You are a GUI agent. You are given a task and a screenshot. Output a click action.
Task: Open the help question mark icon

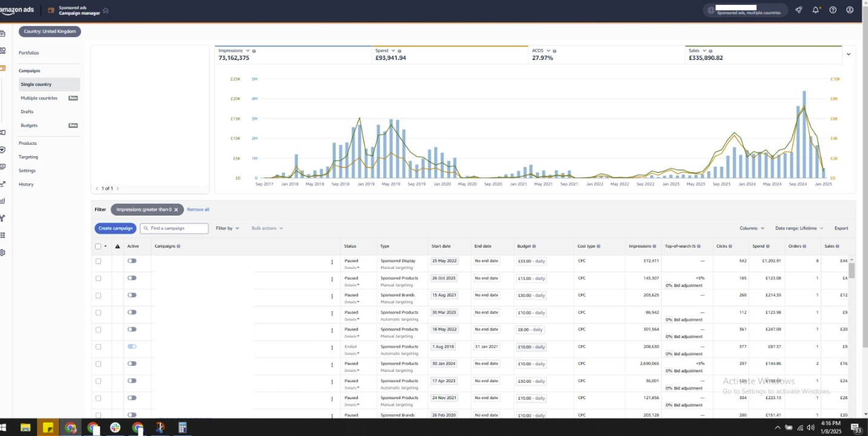click(833, 10)
